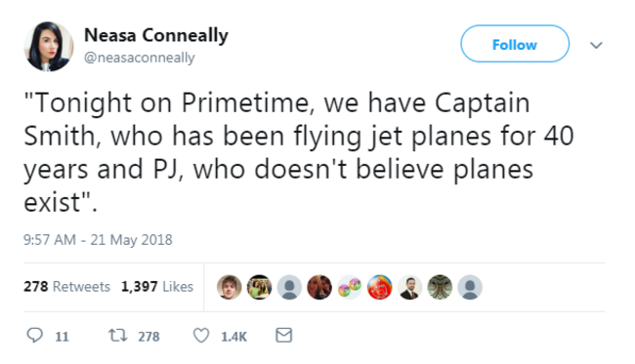
Task: View the 278 Retweets list
Action: tap(66, 286)
